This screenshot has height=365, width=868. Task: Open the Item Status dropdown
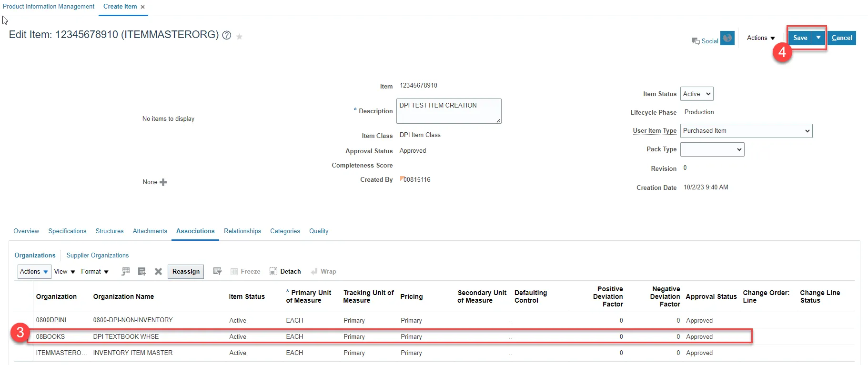(x=696, y=94)
